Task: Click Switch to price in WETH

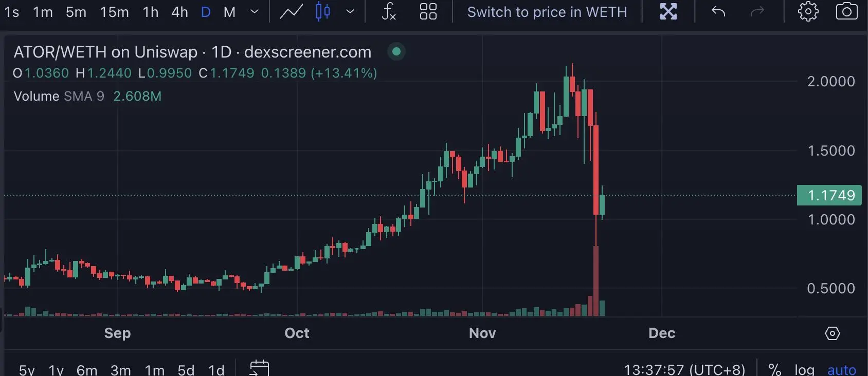Action: point(547,12)
